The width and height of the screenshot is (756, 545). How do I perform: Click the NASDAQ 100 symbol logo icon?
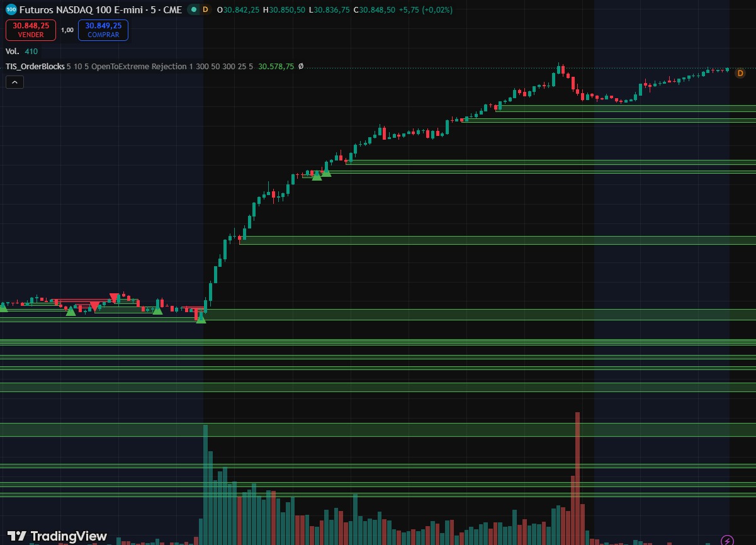click(11, 9)
